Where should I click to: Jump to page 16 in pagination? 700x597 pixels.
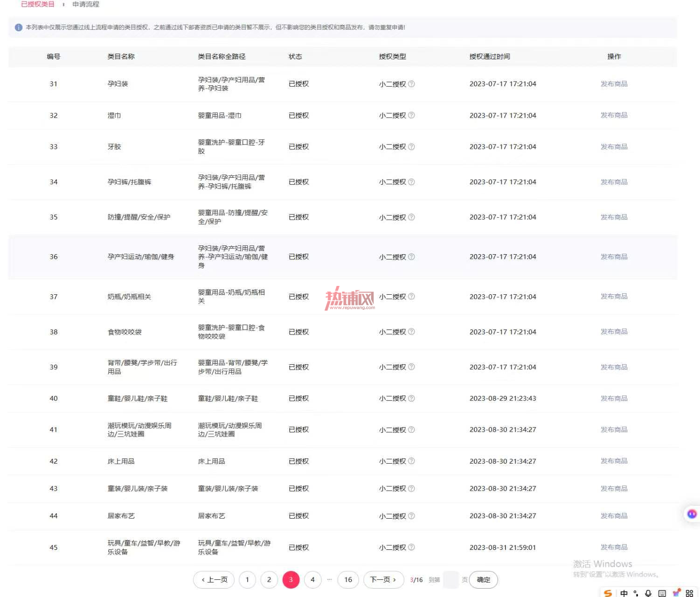click(348, 580)
